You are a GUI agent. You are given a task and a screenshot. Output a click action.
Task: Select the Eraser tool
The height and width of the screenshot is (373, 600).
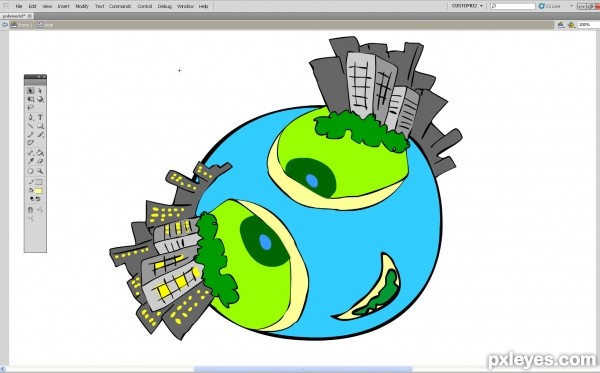[40, 161]
